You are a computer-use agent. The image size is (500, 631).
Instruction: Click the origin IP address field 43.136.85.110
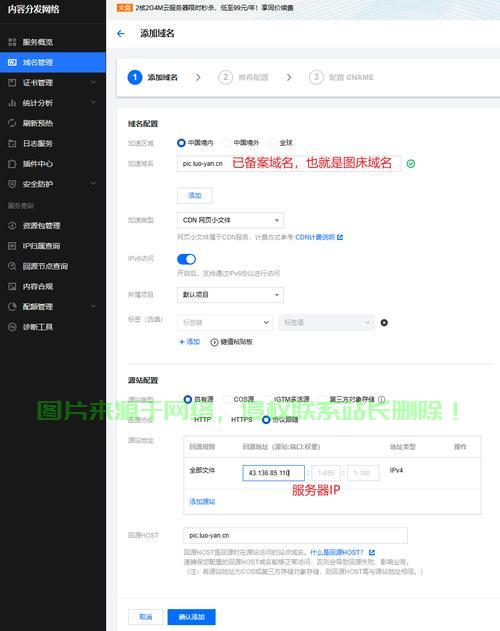click(x=273, y=473)
